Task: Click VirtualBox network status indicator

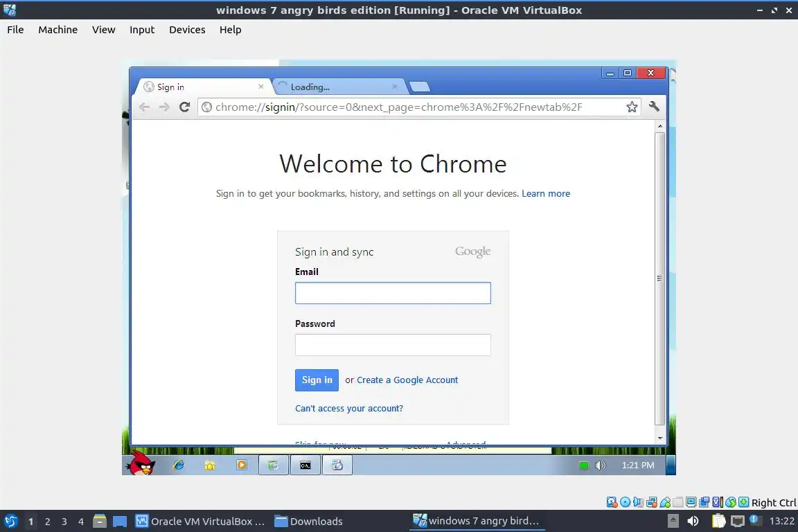Action: point(651,502)
